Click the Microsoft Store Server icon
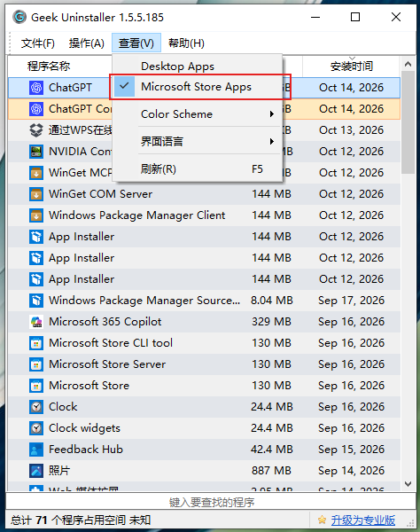Viewport: 420px width, 532px height. pos(36,364)
